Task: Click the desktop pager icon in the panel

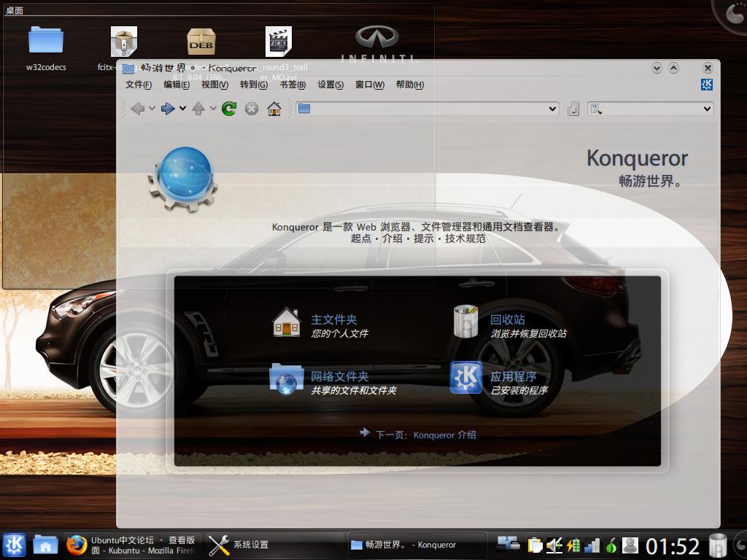Action: 508,543
